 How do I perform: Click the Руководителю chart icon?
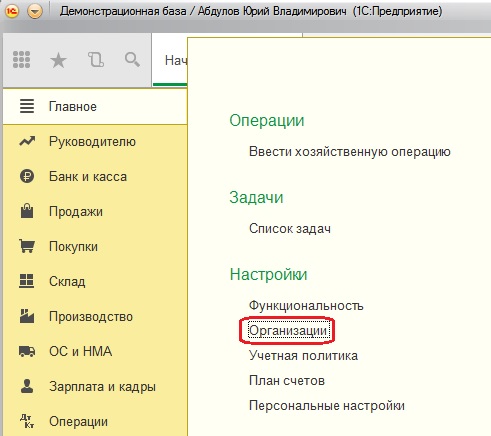pos(27,141)
